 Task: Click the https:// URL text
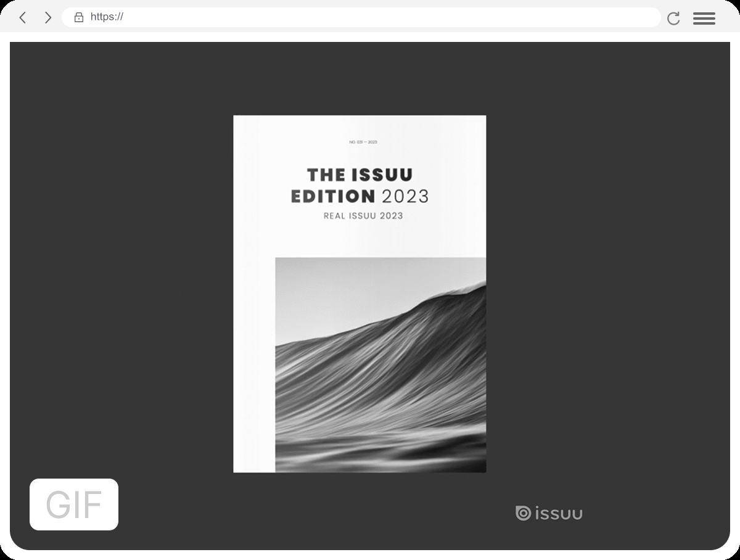tap(107, 17)
